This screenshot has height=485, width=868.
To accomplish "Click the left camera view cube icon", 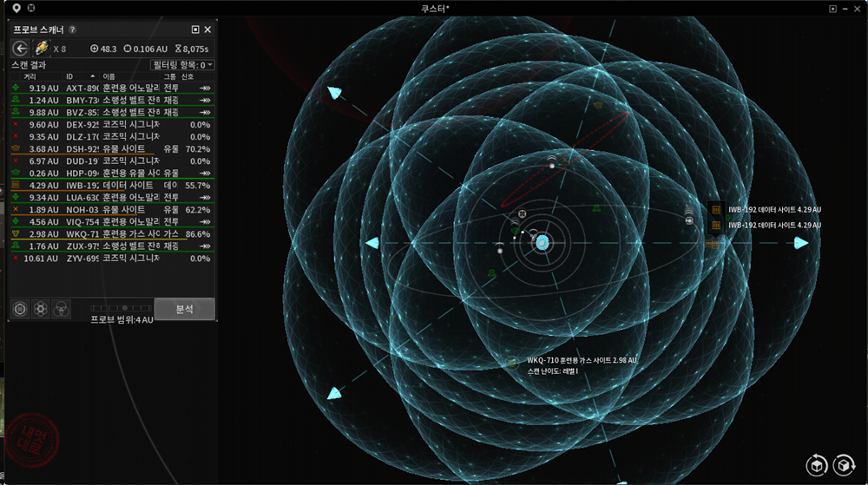I will (x=817, y=465).
